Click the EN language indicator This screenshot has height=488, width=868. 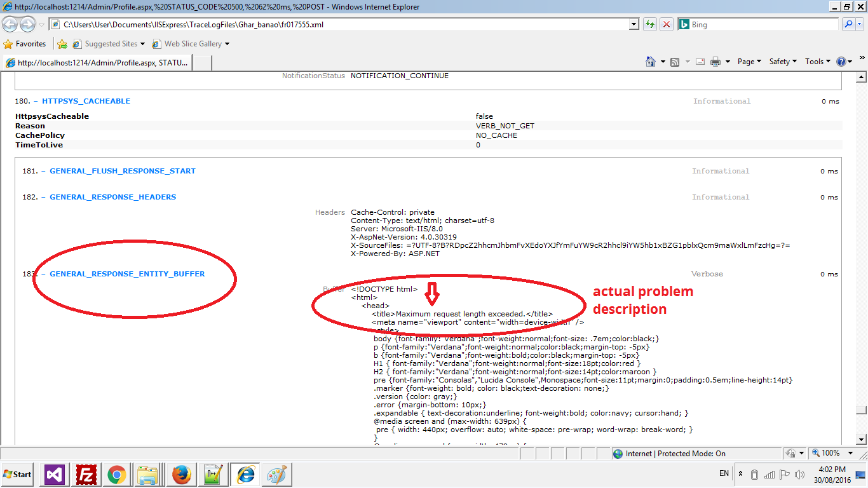pos(724,473)
